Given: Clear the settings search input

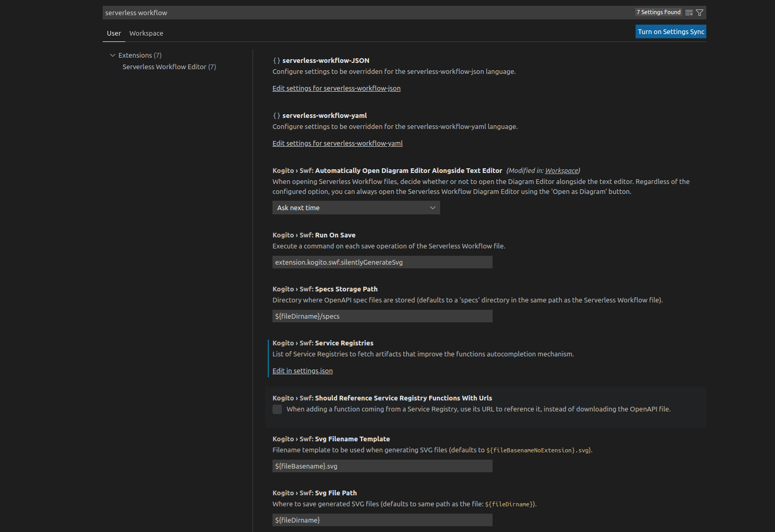Looking at the screenshot, I should (x=689, y=12).
